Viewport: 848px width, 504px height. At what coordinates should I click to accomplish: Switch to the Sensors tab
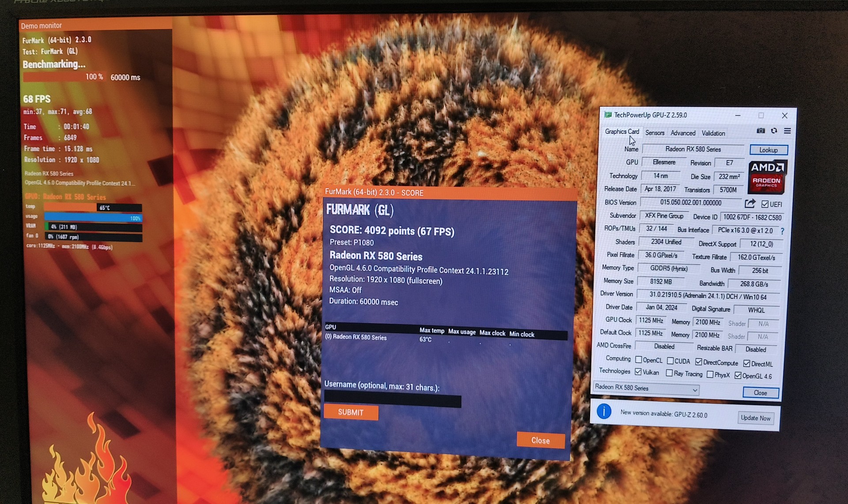pyautogui.click(x=655, y=132)
